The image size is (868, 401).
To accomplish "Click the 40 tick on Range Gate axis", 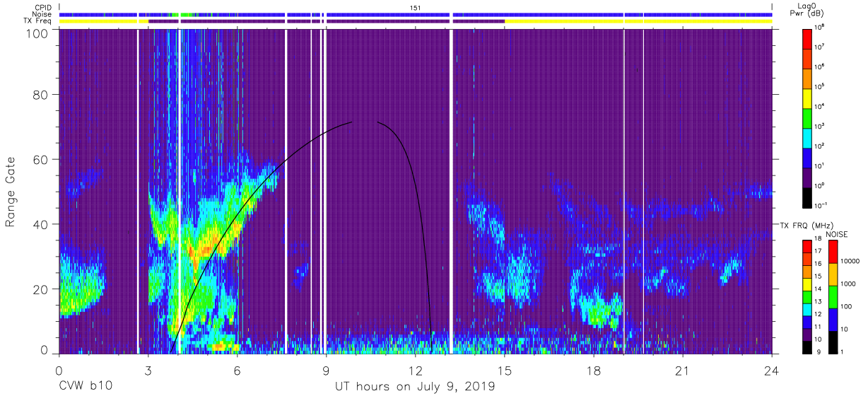I will [x=40, y=225].
